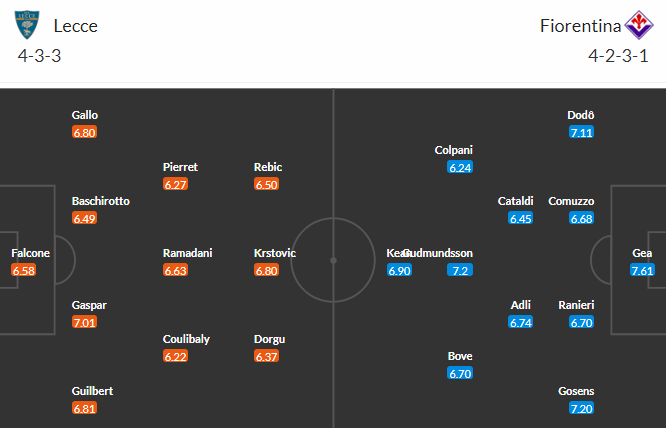This screenshot has width=666, height=428.
Task: Click player name Colpani
Action: [x=454, y=150]
